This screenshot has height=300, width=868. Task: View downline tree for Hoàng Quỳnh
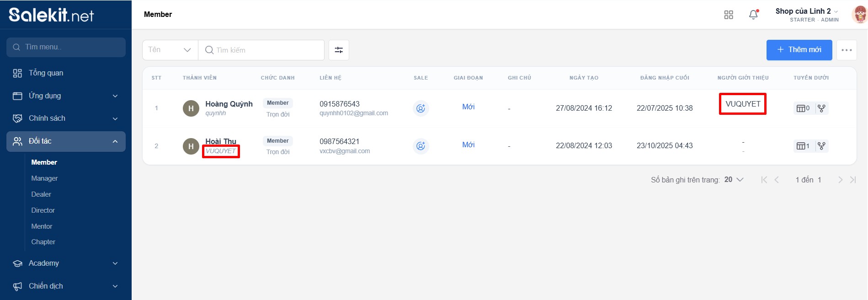click(821, 108)
